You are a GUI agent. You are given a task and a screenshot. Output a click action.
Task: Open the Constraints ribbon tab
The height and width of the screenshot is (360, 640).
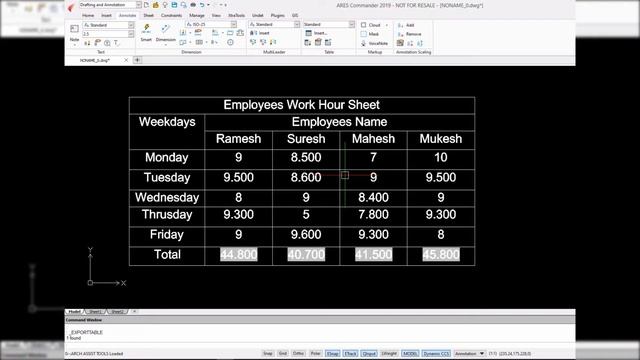(x=171, y=16)
